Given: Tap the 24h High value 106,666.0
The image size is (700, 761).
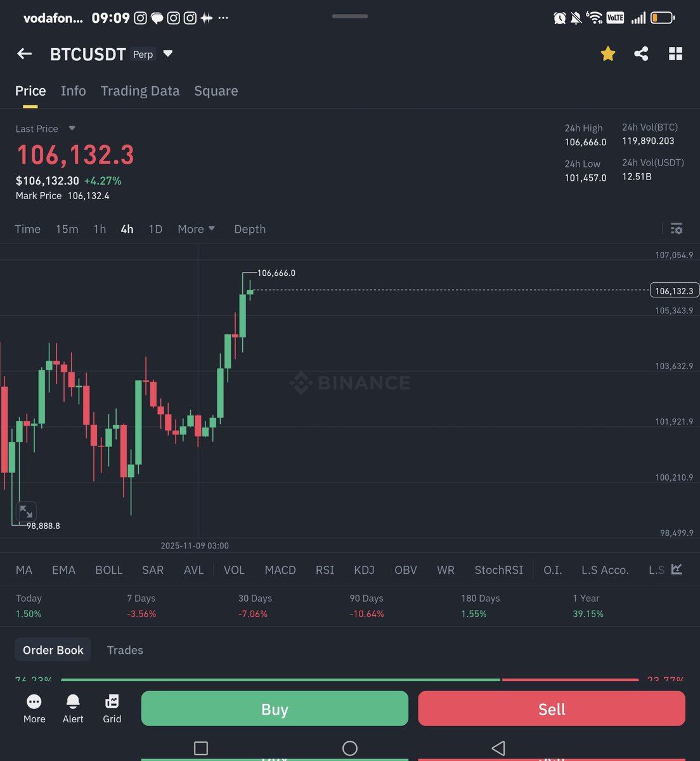Looking at the screenshot, I should click(x=585, y=142).
